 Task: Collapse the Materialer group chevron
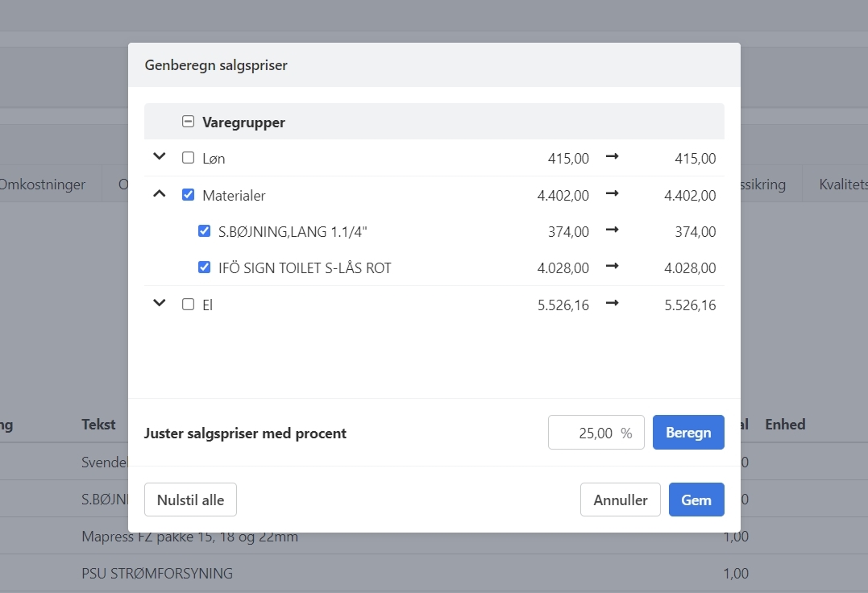click(159, 193)
